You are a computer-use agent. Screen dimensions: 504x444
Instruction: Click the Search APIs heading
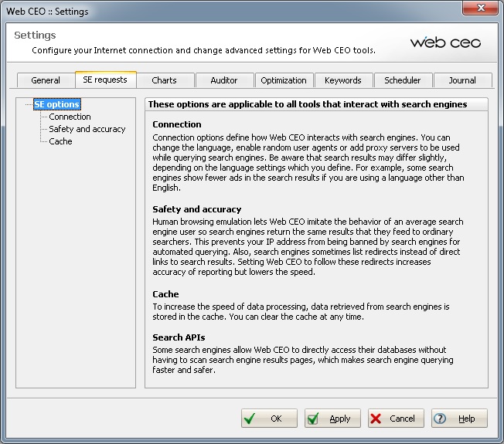[179, 337]
